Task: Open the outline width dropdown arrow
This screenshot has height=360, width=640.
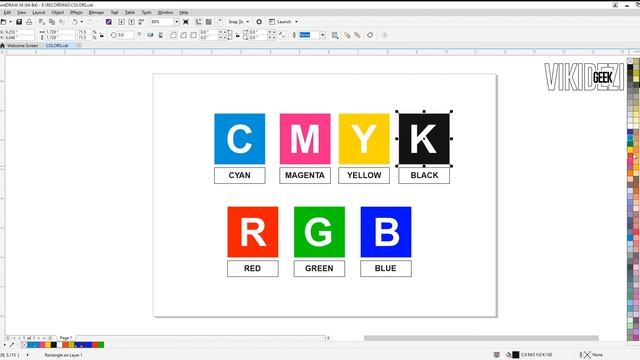Action: coord(322,35)
